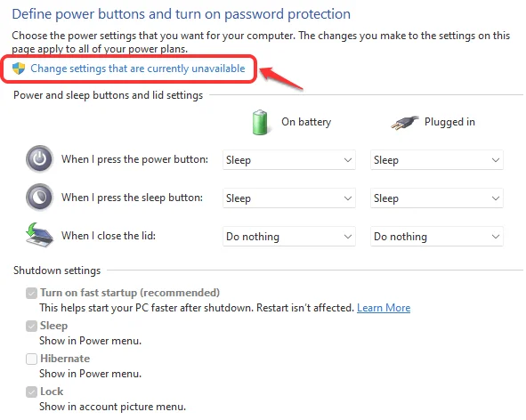Click the green battery icon

pos(260,123)
